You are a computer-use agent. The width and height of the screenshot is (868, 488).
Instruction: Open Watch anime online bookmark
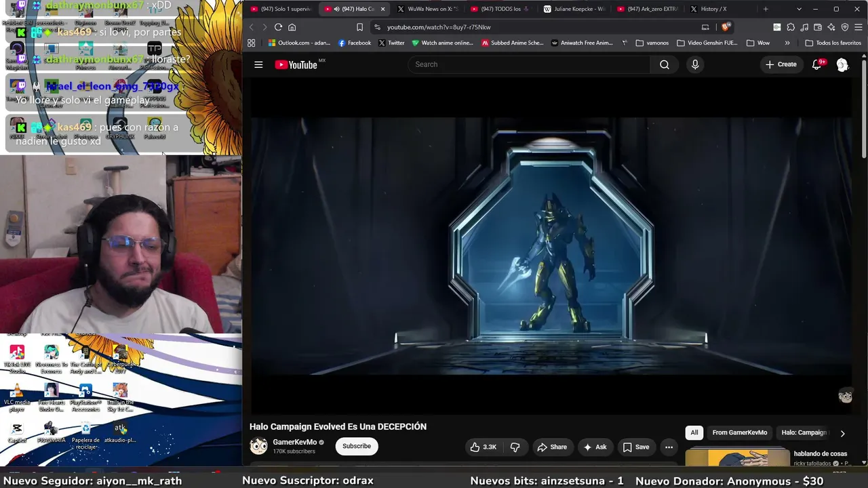click(x=443, y=43)
